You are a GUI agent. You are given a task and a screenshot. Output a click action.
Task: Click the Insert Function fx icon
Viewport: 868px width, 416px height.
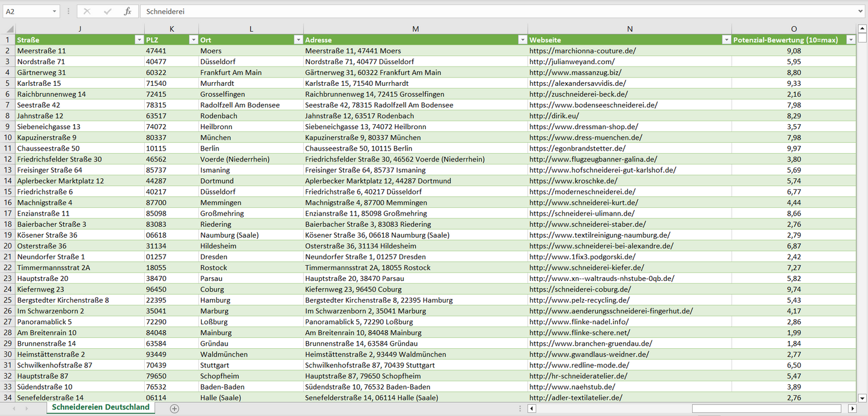click(127, 11)
